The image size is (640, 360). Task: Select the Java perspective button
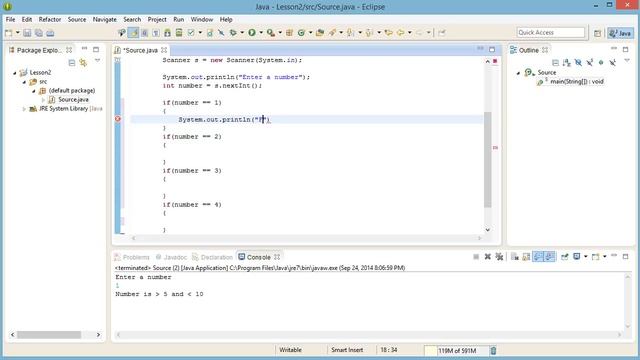pos(620,33)
